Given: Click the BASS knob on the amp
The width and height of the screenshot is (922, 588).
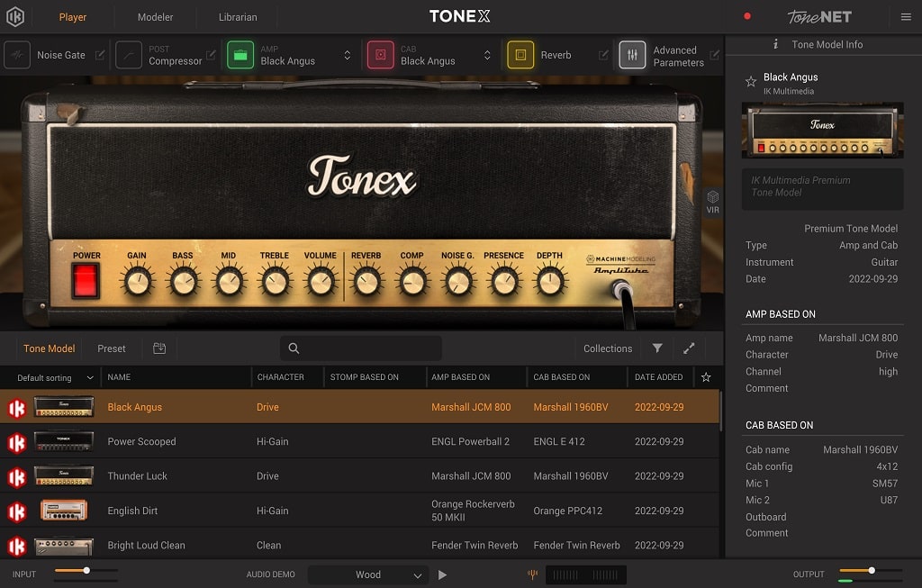Looking at the screenshot, I should click(184, 282).
